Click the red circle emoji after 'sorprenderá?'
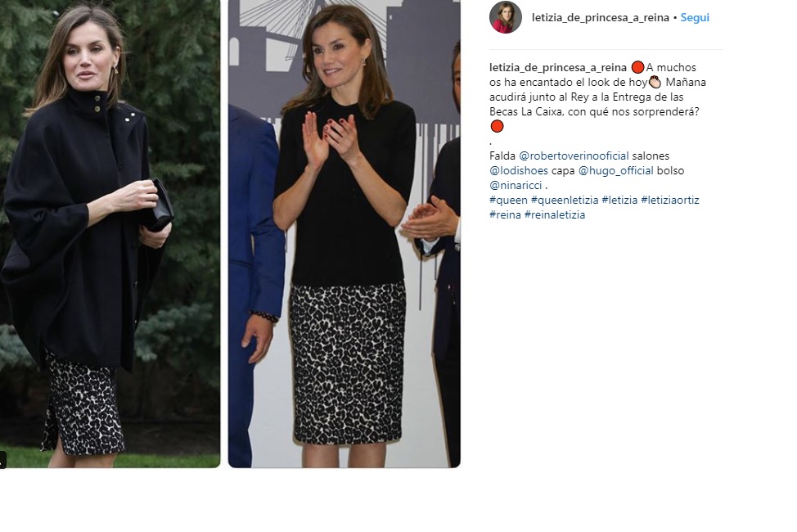 [497, 126]
